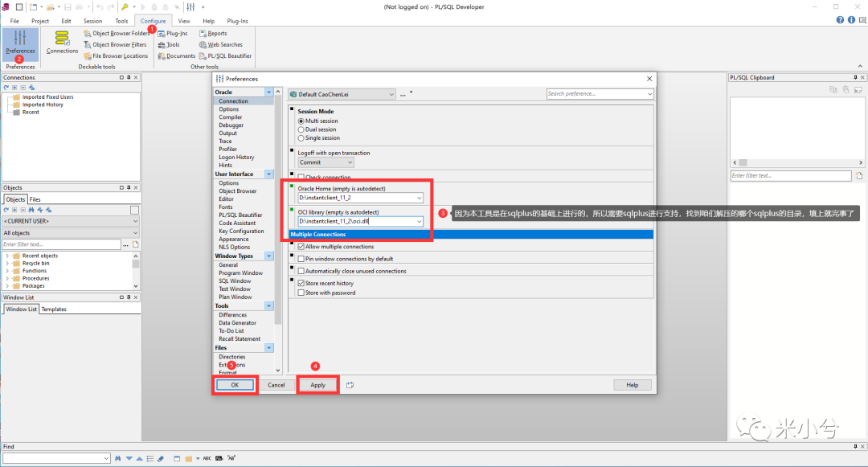Switch to the Files tab in Objects panel
The width and height of the screenshot is (868, 467).
(35, 200)
